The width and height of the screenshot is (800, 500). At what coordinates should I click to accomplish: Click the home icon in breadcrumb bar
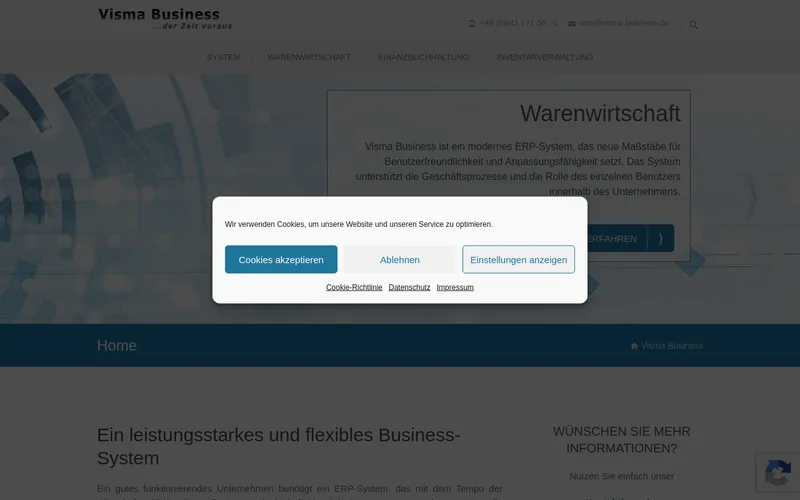click(x=634, y=346)
